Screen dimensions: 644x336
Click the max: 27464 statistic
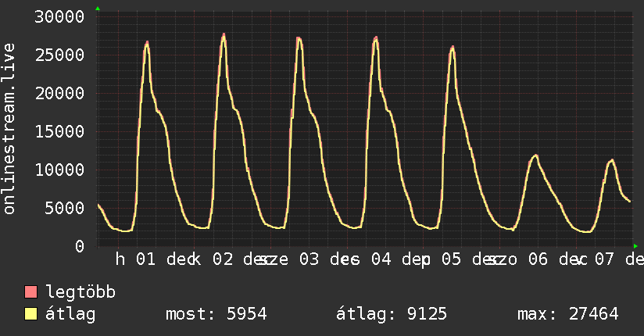tap(567, 314)
